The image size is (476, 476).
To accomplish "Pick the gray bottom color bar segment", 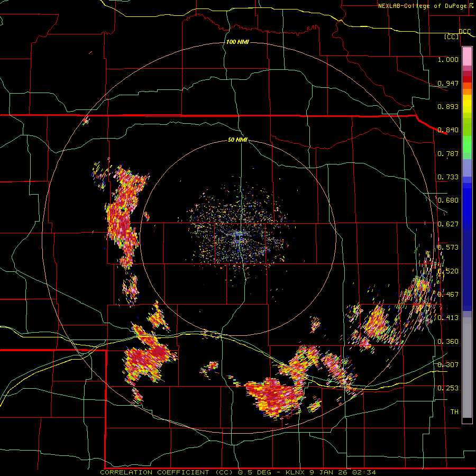I will [x=467, y=368].
